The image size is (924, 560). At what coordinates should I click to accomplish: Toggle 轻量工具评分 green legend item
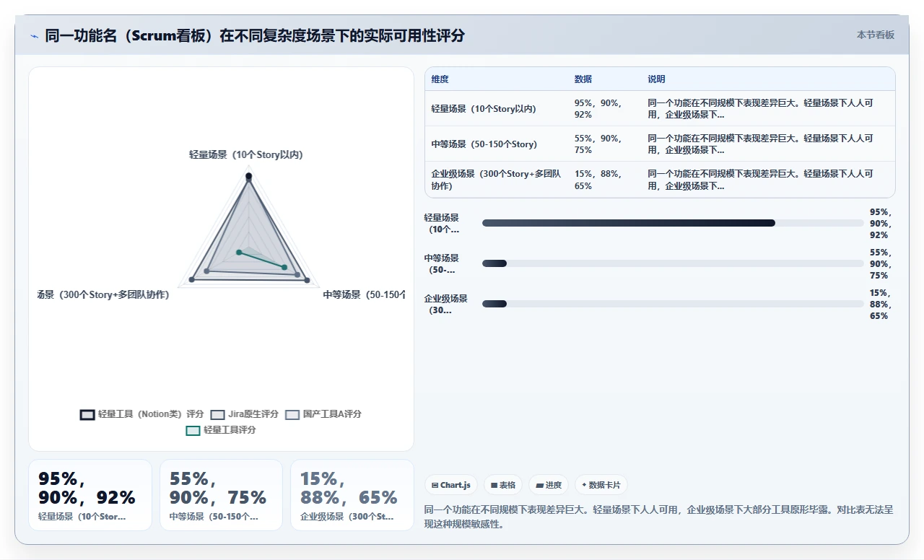tap(221, 430)
